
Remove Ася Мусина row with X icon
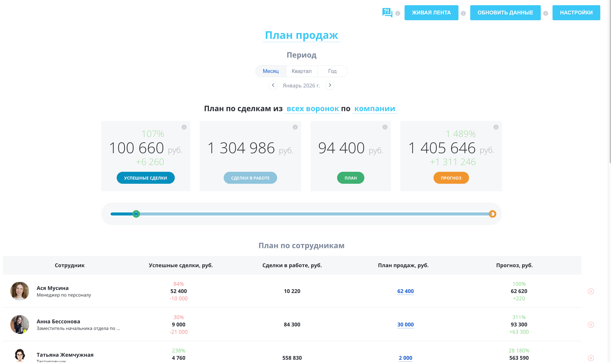pyautogui.click(x=591, y=291)
